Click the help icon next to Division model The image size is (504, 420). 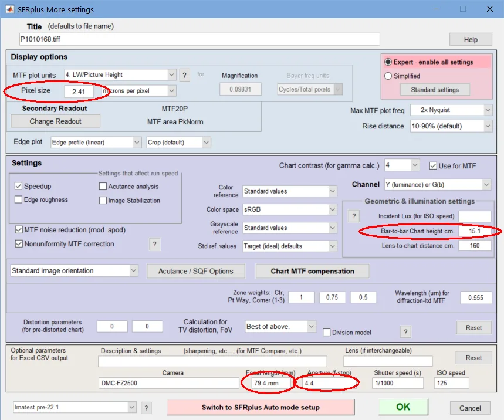click(x=405, y=332)
